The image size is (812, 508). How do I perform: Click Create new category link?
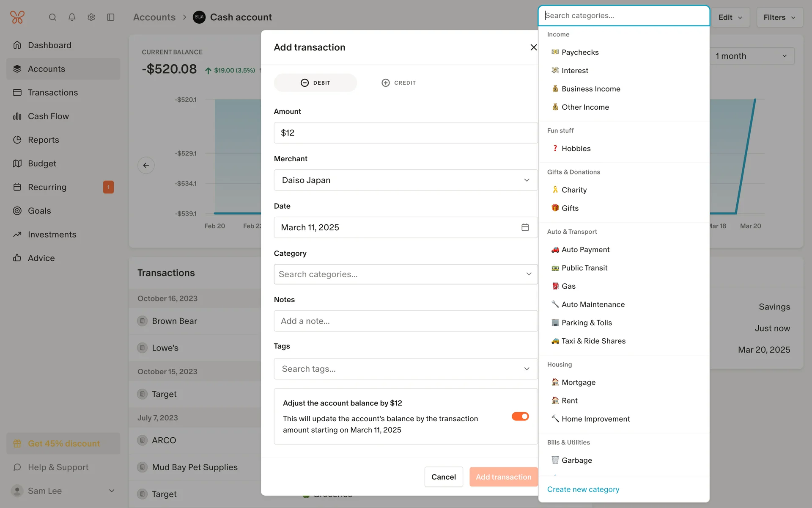coord(583,489)
